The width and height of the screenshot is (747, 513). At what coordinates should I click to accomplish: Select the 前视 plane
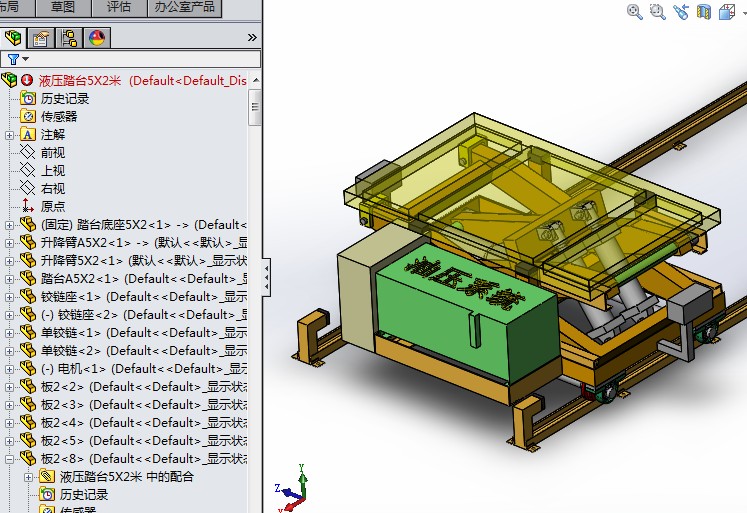[x=53, y=153]
